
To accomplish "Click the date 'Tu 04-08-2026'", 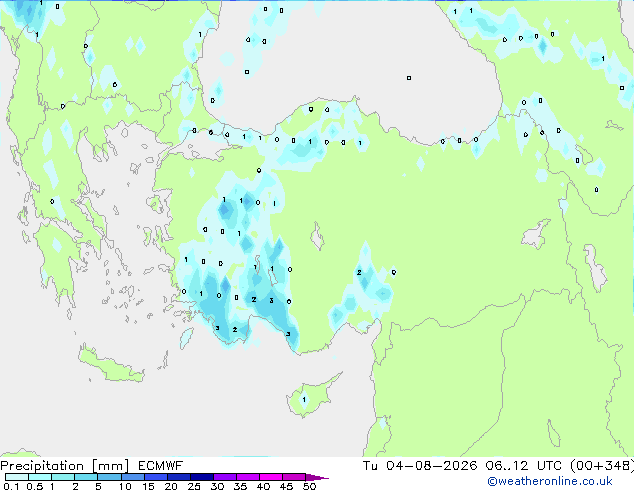I will click(420, 466).
